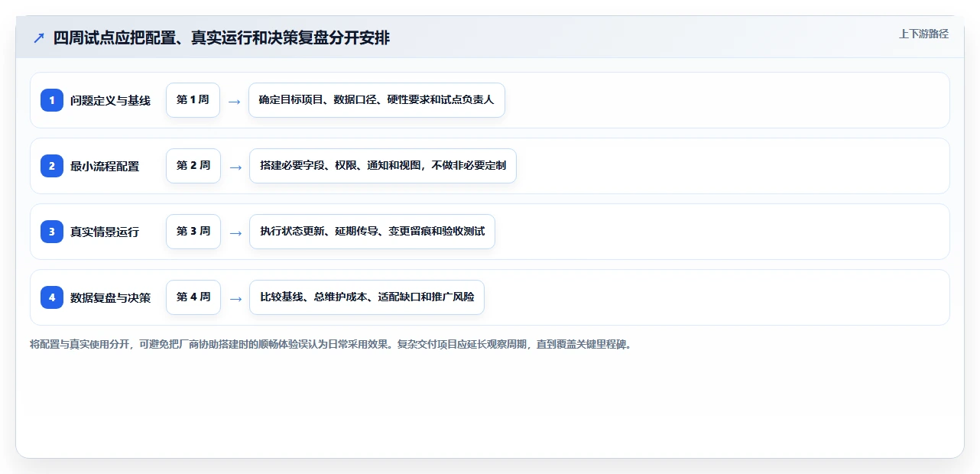Open the 搭建必要字段、权限 task box

pyautogui.click(x=383, y=166)
